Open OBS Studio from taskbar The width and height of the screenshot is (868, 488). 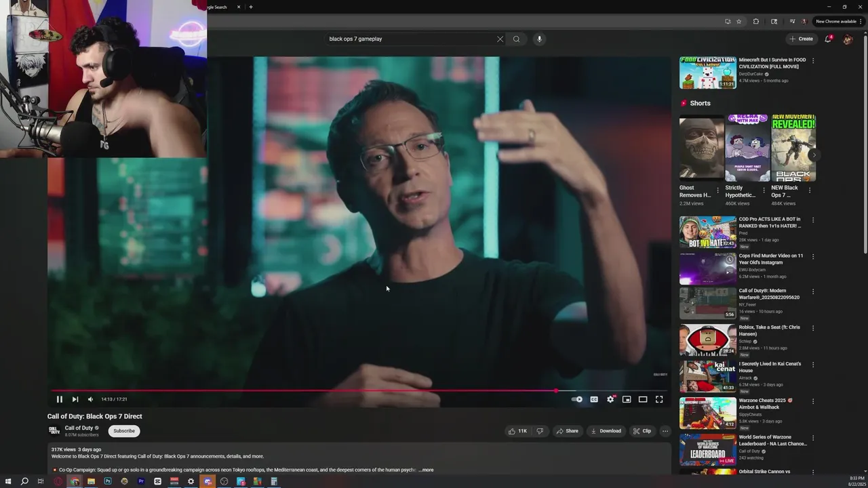pyautogui.click(x=224, y=481)
